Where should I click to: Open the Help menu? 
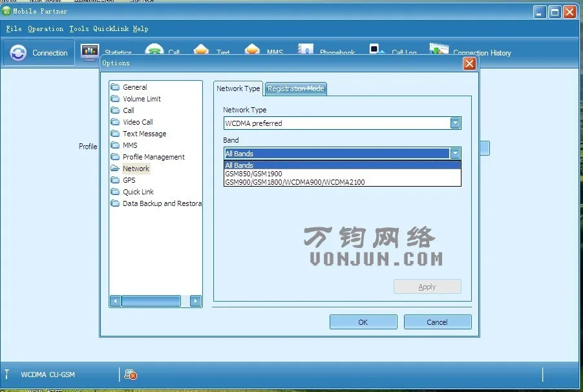140,28
